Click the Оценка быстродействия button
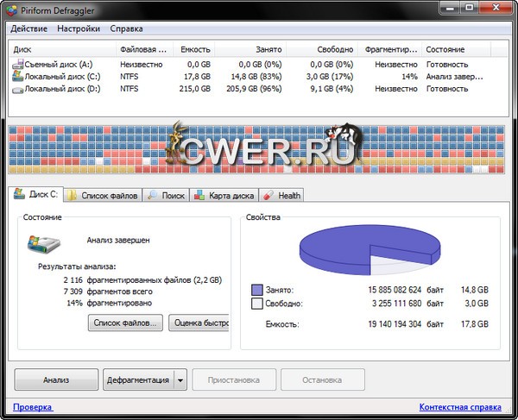The width and height of the screenshot is (518, 420). click(x=199, y=323)
